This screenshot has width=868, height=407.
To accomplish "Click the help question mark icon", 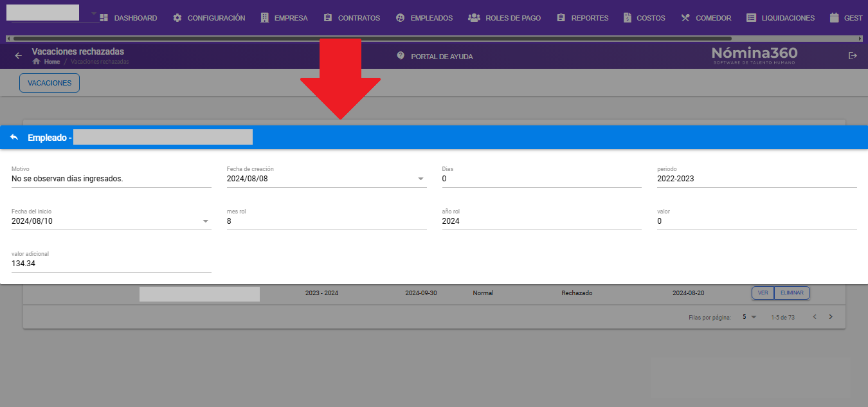I will [401, 56].
